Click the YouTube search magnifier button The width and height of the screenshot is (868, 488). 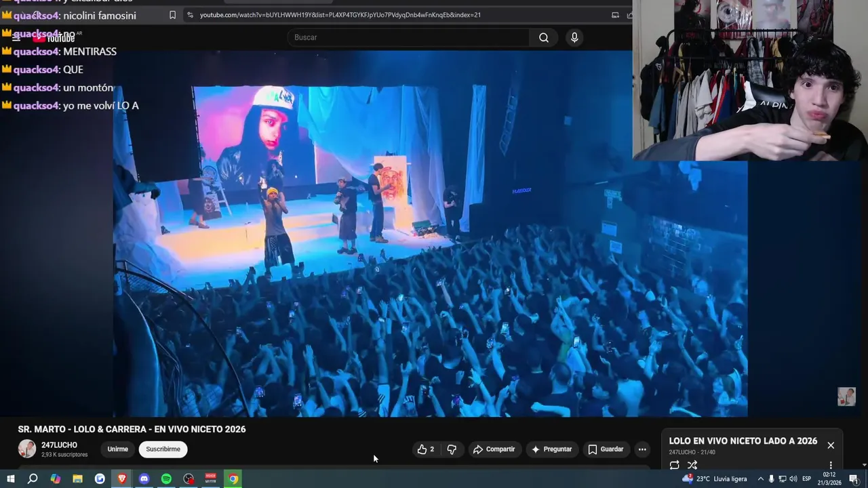pyautogui.click(x=544, y=38)
